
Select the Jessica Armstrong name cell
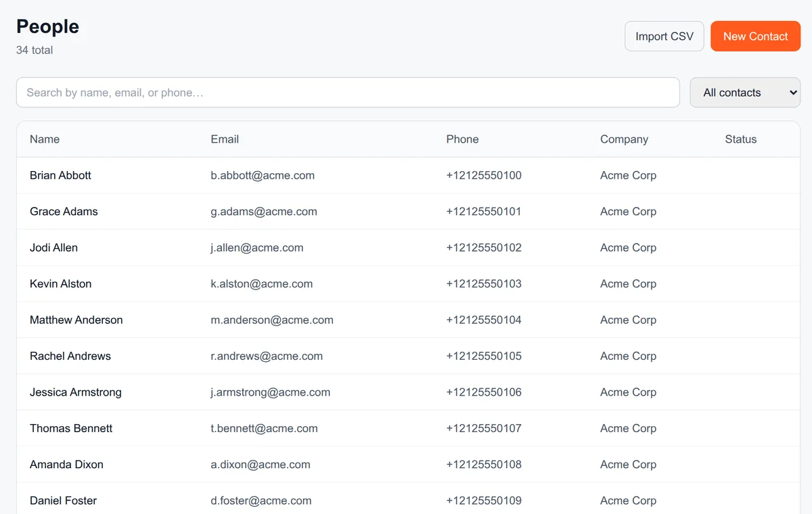pos(76,392)
